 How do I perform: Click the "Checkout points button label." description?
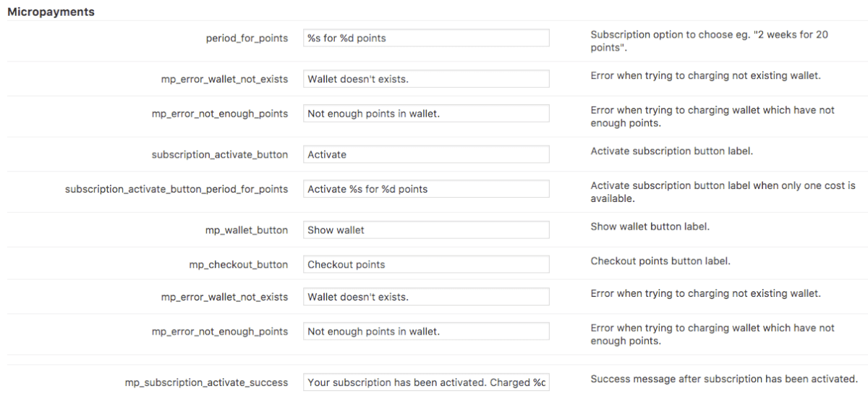[x=660, y=261]
